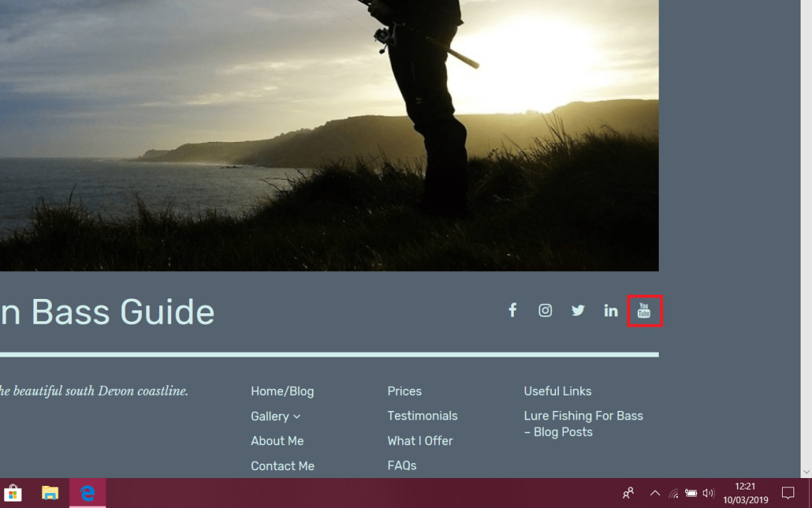Open the Facebook social link icon

pyautogui.click(x=512, y=310)
